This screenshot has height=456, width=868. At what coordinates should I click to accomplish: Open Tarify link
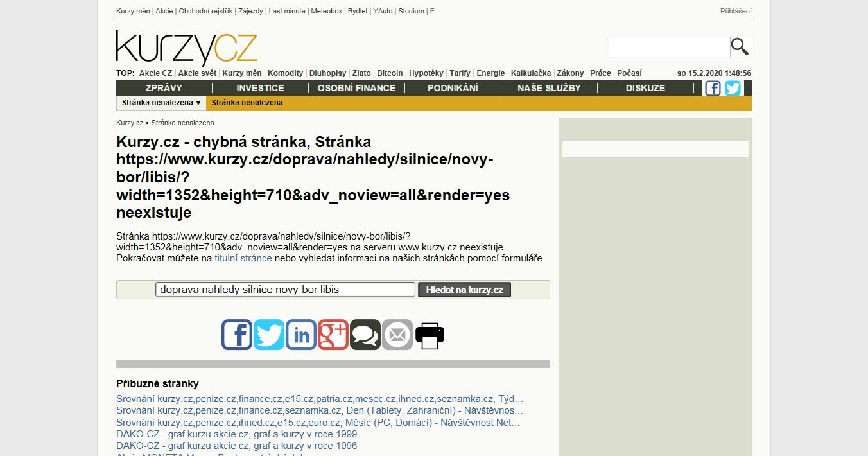pos(460,73)
